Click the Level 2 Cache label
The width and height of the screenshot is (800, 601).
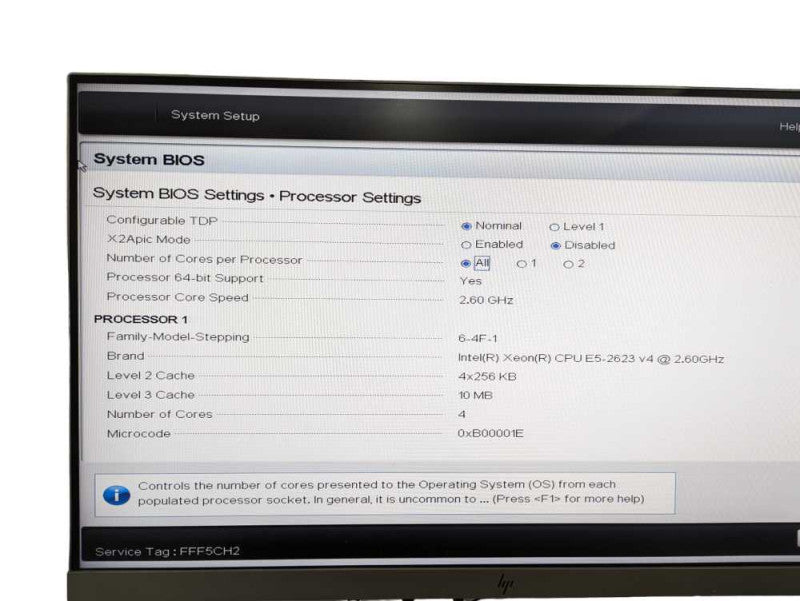(151, 375)
